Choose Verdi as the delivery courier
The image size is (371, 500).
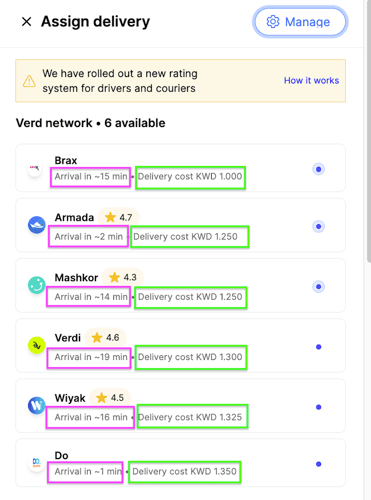point(318,347)
